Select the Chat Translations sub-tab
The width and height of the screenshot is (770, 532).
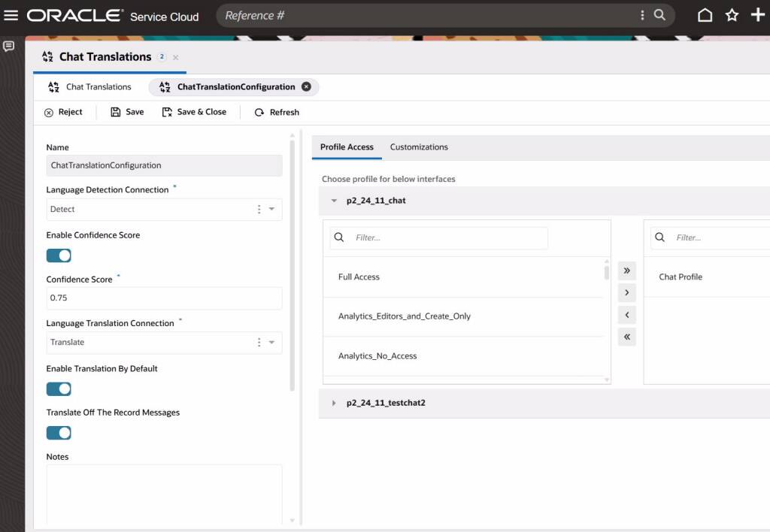pyautogui.click(x=90, y=87)
